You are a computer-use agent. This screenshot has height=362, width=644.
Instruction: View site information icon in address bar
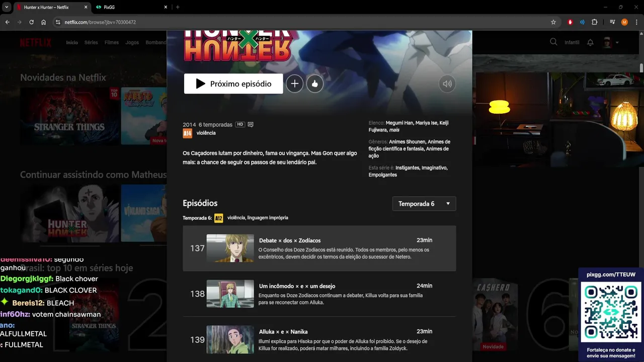pyautogui.click(x=58, y=22)
